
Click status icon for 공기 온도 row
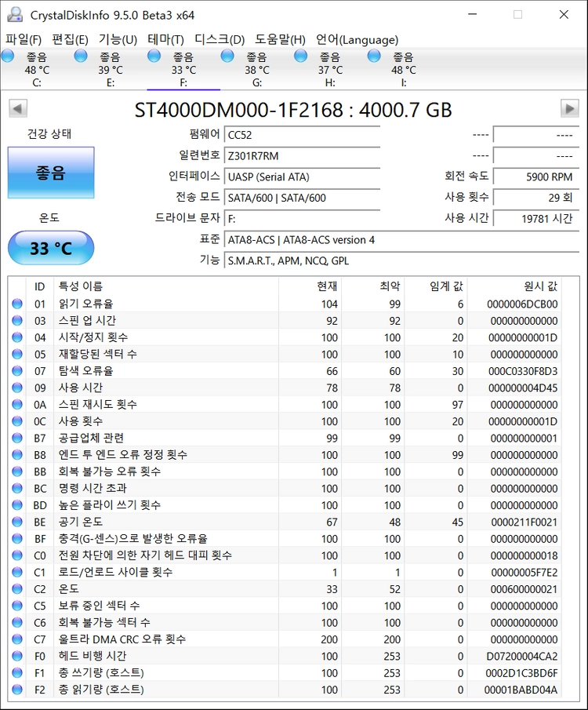[17, 522]
